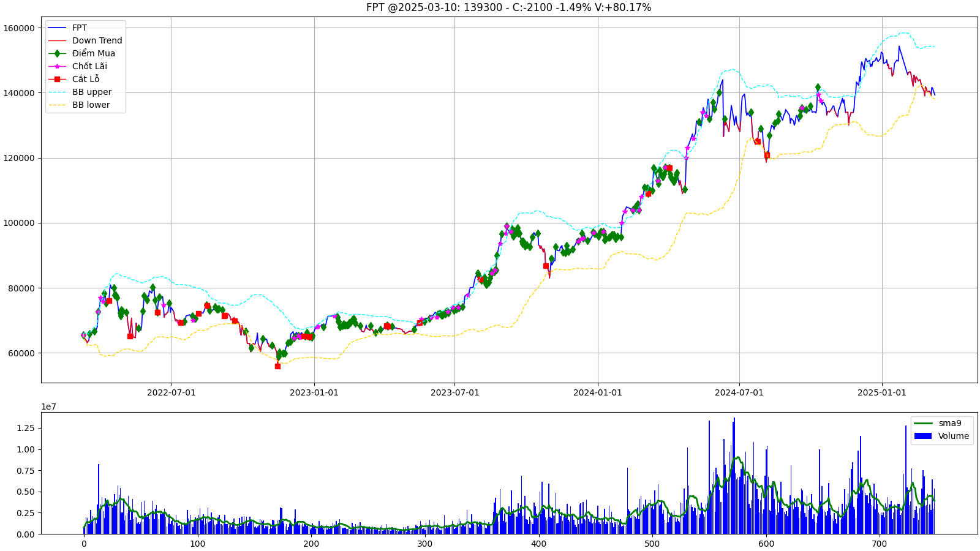The width and height of the screenshot is (980, 551).
Task: Click the 60000 price axis label
Action: [21, 353]
